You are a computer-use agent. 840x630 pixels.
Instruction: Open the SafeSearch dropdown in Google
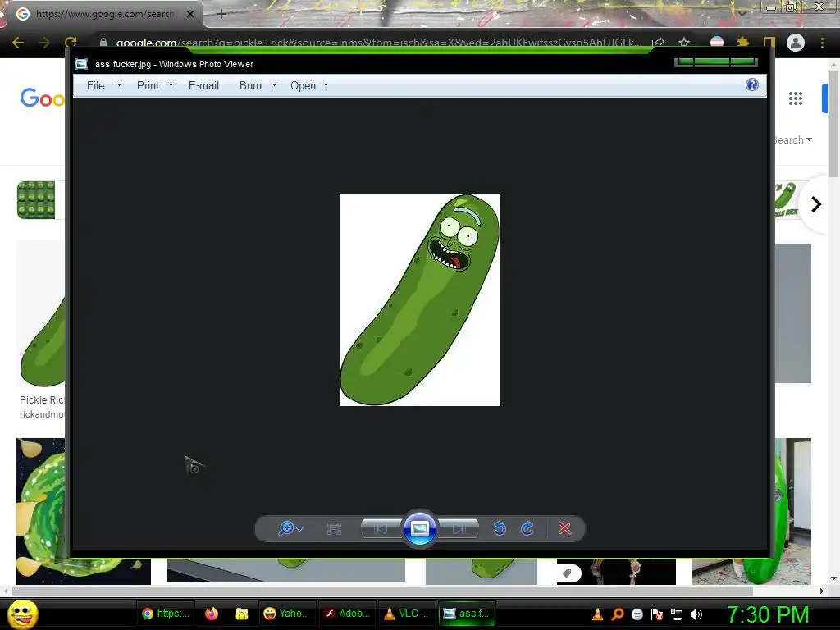793,139
